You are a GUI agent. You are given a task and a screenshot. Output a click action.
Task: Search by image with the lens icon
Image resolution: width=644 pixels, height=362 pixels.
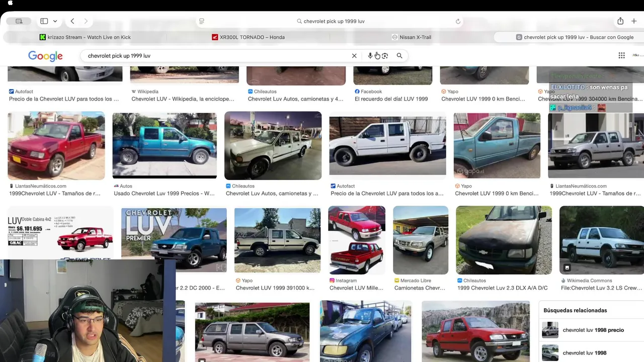click(385, 56)
